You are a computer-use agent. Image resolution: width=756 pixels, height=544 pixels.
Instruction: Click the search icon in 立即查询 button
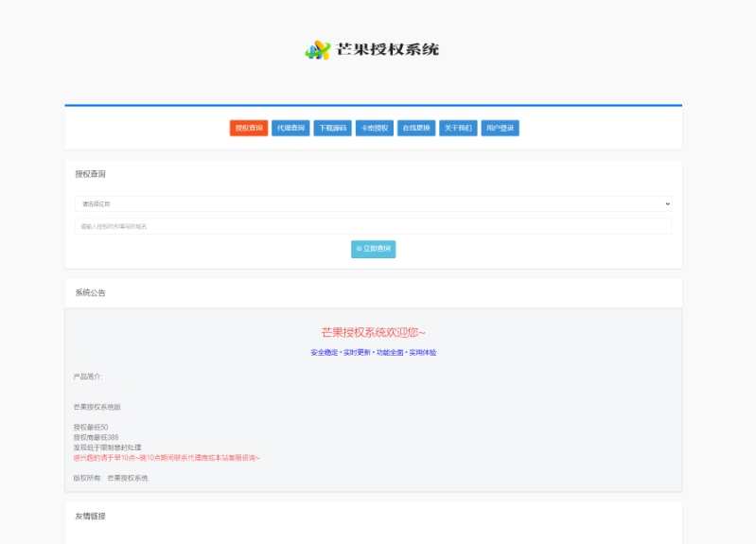[359, 249]
